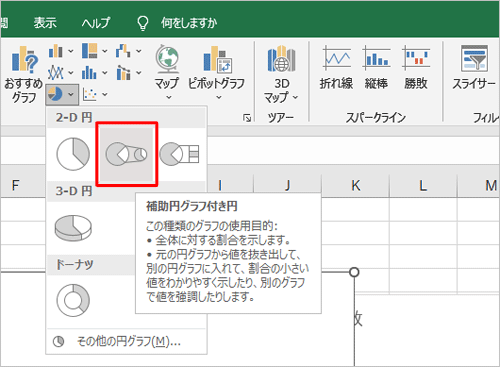
Task: Insert a scatter or bubble chart icon
Action: (90, 95)
